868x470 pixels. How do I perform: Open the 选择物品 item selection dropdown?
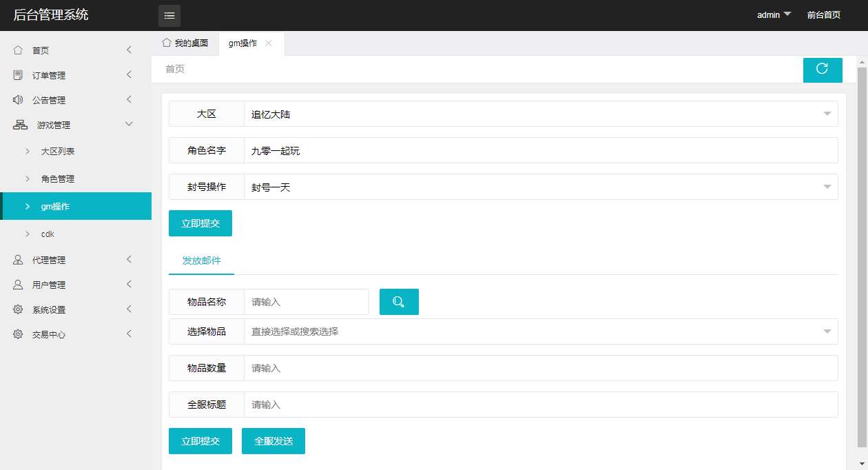click(x=826, y=331)
